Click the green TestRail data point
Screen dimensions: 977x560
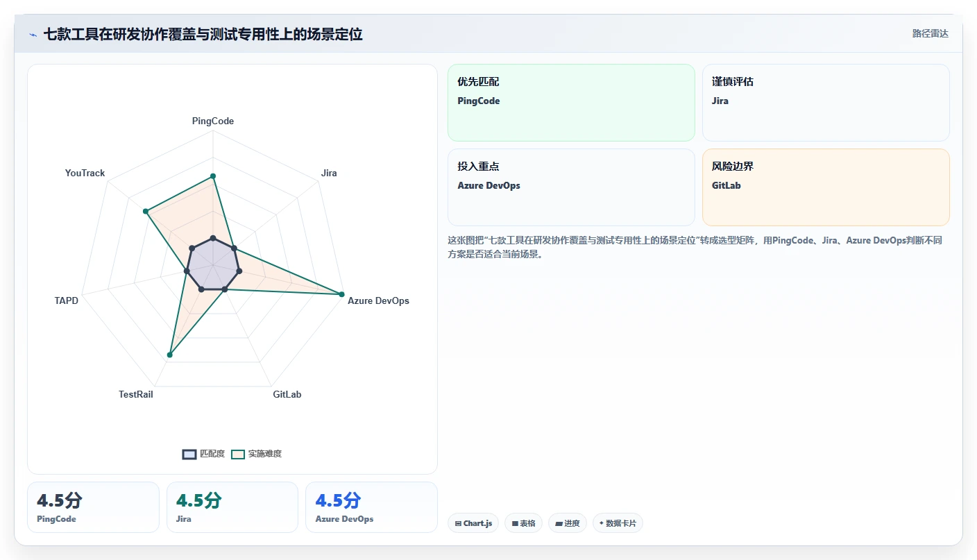pyautogui.click(x=170, y=355)
